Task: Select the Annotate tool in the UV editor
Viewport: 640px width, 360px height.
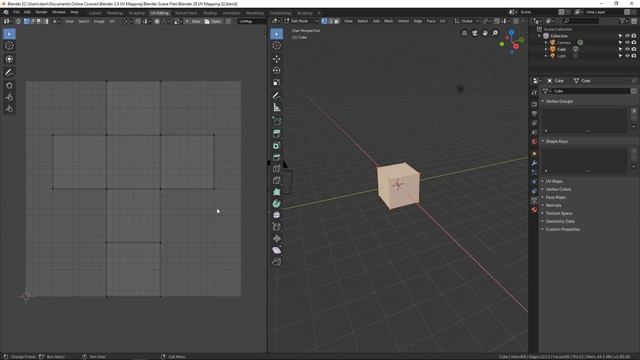Action: [x=9, y=72]
